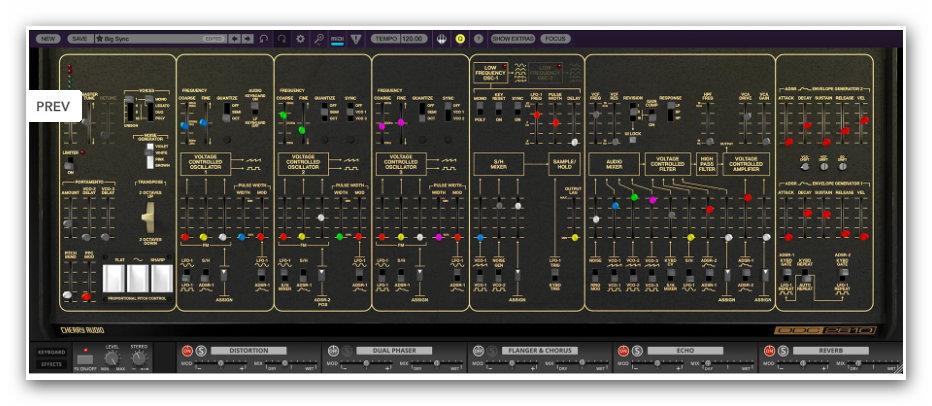Click VCO-2 ASSIGN selector arrow

pyautogui.click(x=322, y=275)
